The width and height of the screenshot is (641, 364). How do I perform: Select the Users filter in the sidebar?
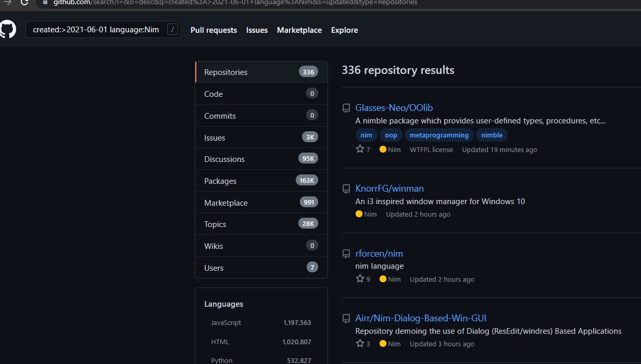point(261,268)
